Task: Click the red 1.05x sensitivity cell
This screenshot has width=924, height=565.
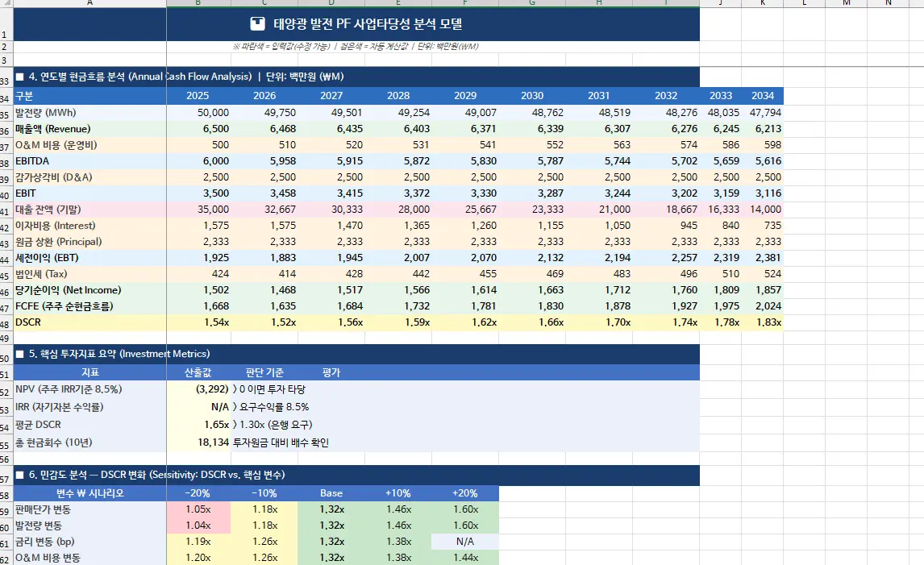Action: [198, 509]
